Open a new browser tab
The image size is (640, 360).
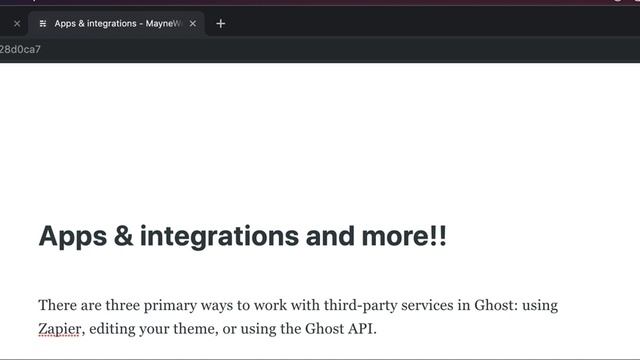220,24
